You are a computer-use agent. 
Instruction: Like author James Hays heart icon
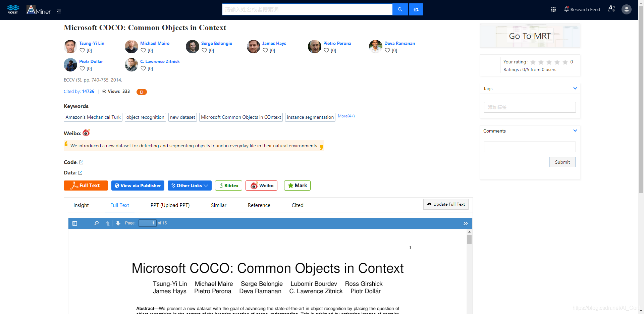265,50
